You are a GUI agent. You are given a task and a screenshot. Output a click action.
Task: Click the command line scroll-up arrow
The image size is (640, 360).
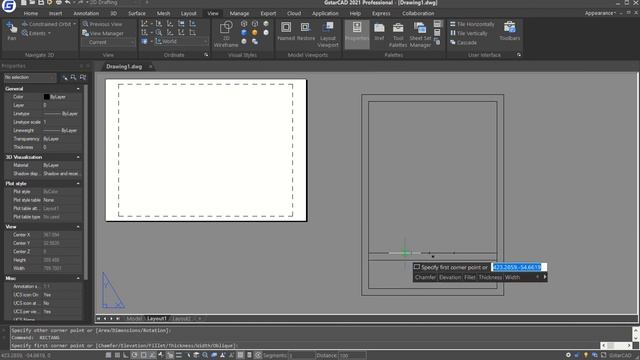(636, 329)
